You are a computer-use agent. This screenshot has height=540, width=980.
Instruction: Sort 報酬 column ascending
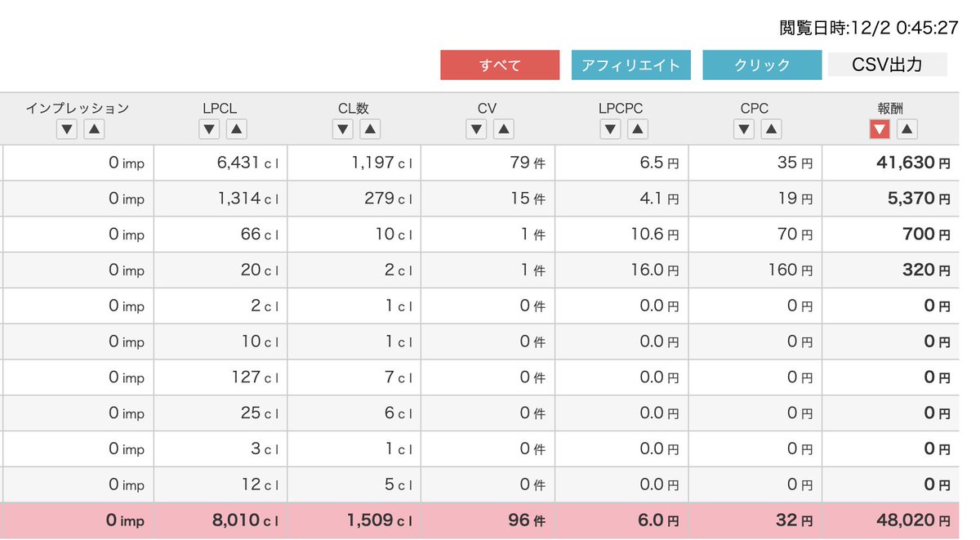tap(906, 129)
